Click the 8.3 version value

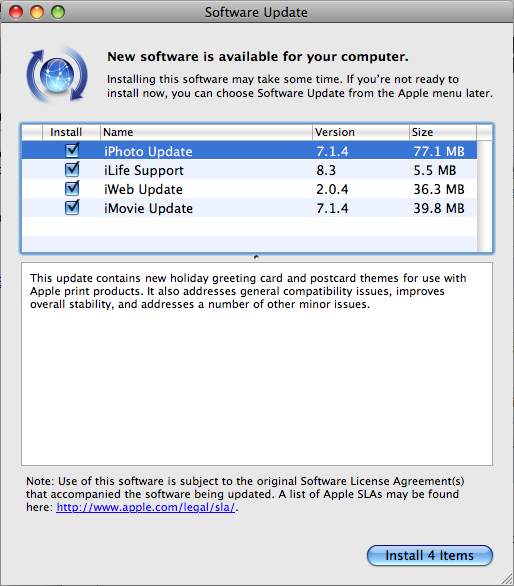326,170
